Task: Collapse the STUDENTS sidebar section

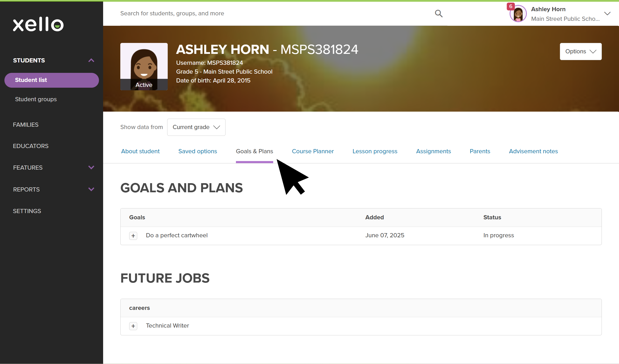Action: (91, 60)
